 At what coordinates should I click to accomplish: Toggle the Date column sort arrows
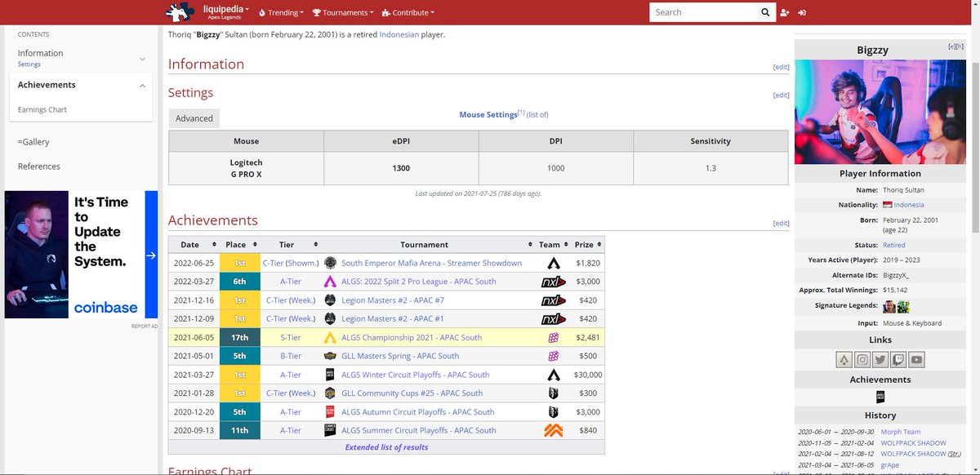(x=214, y=244)
